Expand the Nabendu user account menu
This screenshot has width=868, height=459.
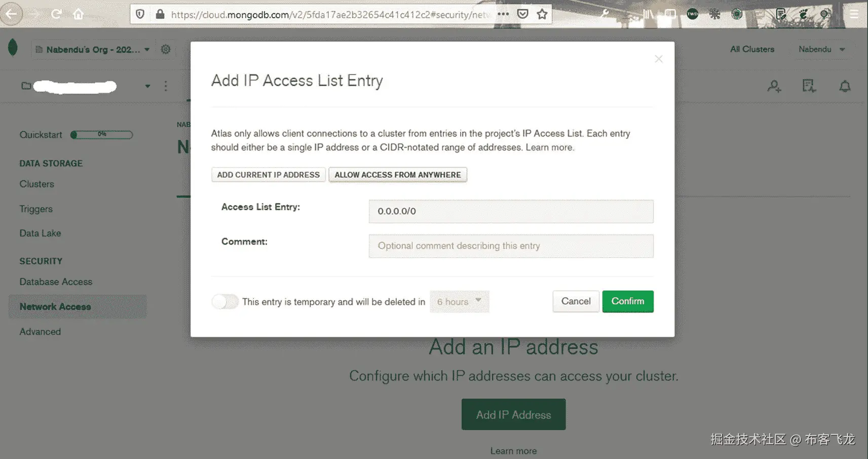tap(821, 49)
